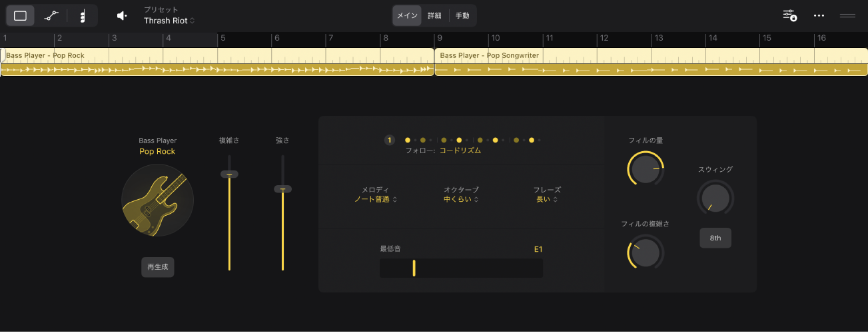Image resolution: width=868 pixels, height=333 pixels.
Task: Toggle the speaker preview icon
Action: pyautogui.click(x=122, y=15)
